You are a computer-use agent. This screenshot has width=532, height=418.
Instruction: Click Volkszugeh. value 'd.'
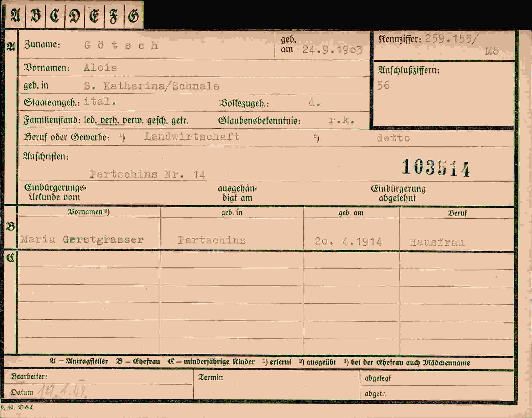(x=314, y=103)
